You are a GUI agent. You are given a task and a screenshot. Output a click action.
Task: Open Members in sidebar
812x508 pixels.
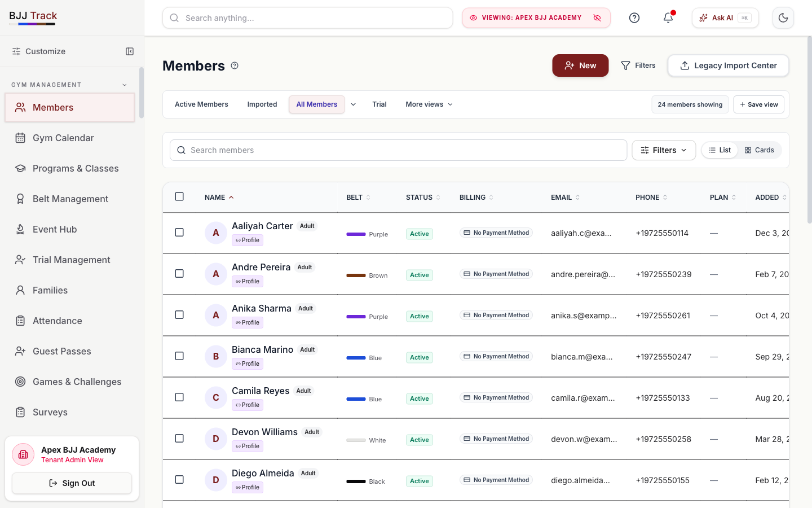pos(70,107)
